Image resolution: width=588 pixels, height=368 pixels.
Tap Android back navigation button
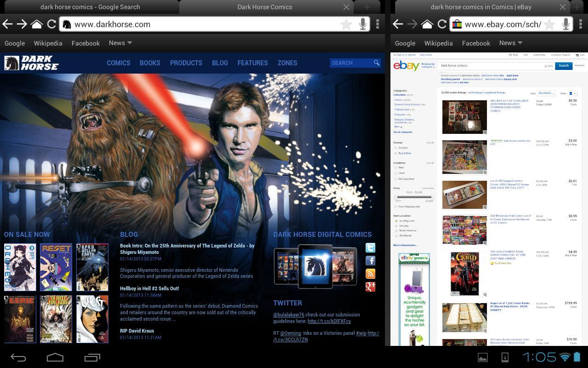tap(18, 357)
